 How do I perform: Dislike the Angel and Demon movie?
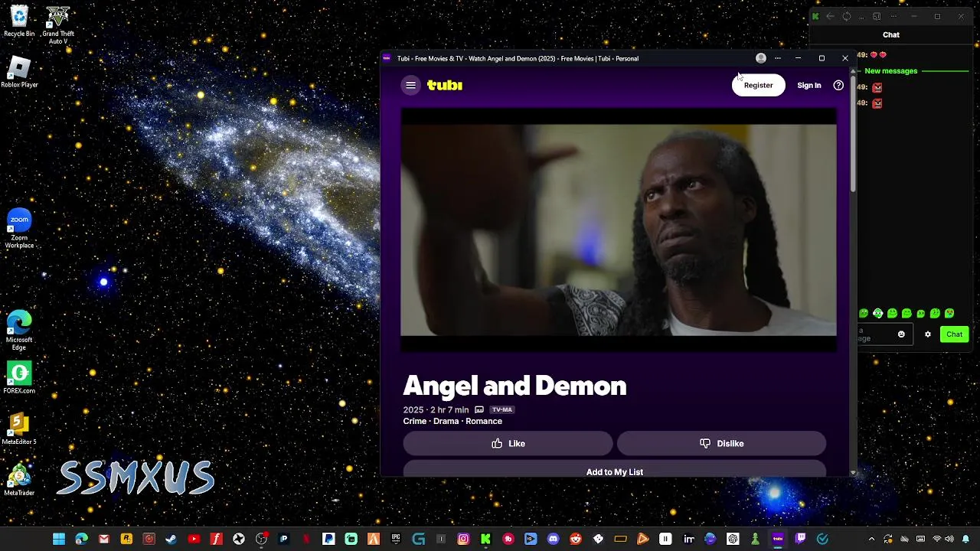tap(721, 443)
